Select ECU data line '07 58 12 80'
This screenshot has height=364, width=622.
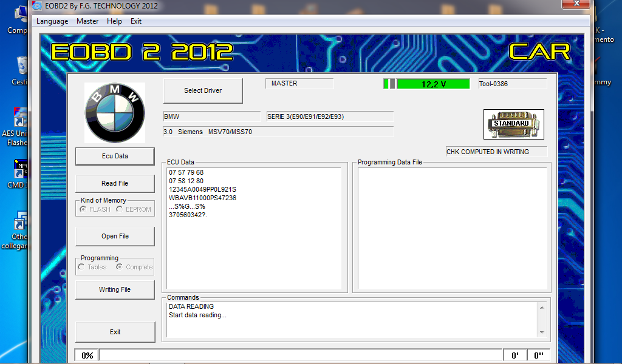[186, 181]
